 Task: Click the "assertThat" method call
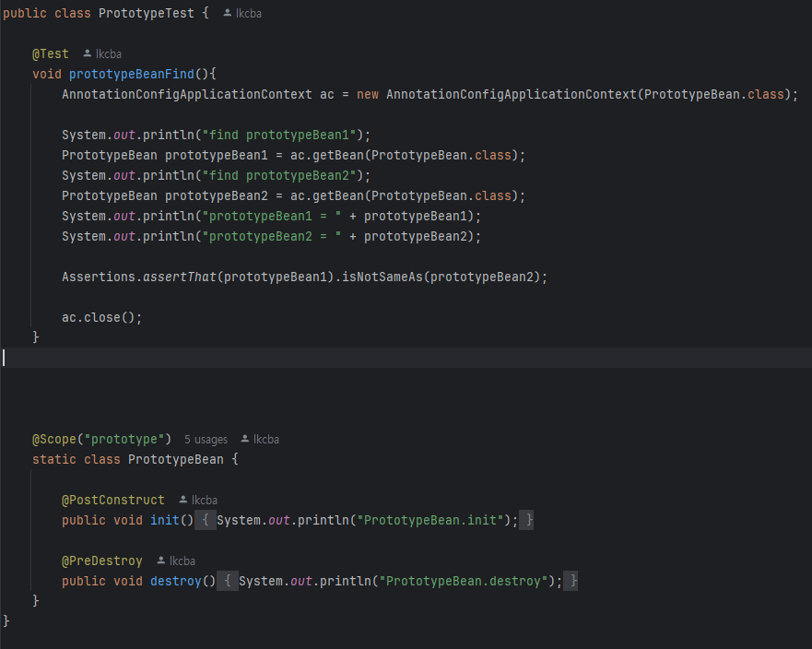pyautogui.click(x=180, y=277)
